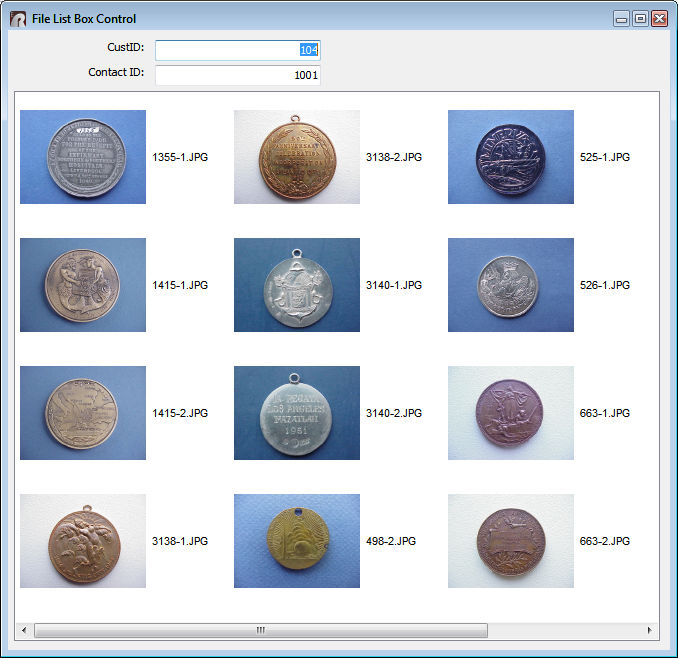Click the 498-2.JPG gold coin thumbnail
Image resolution: width=678 pixels, height=658 pixels.
tap(297, 541)
